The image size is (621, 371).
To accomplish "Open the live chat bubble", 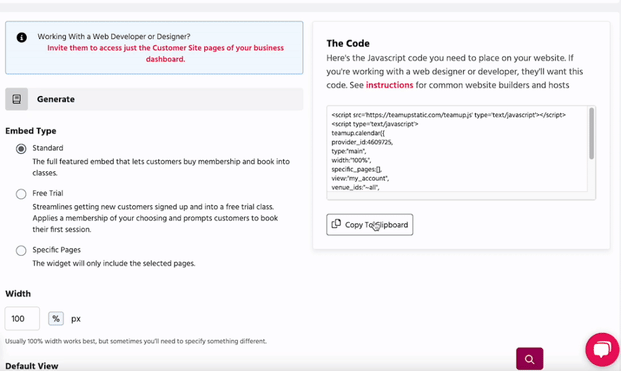I will (602, 349).
